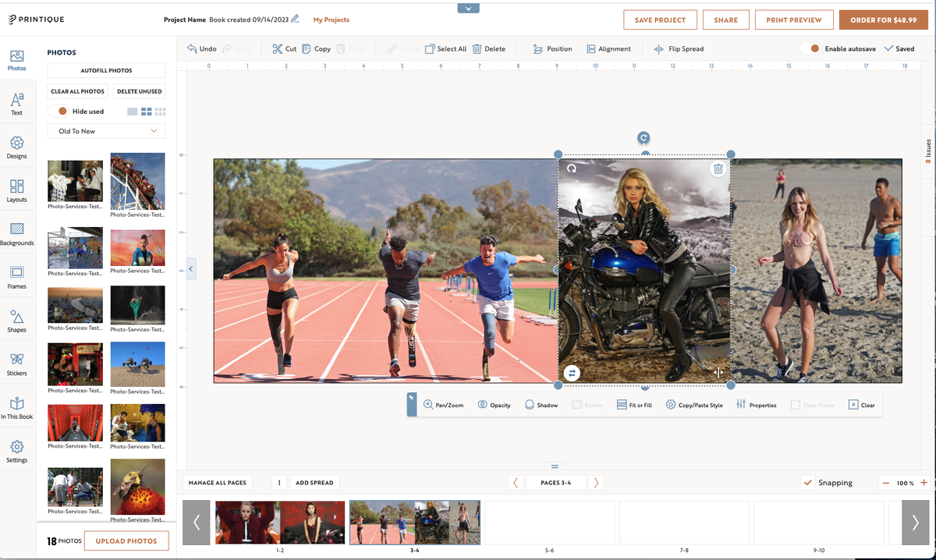The image size is (936, 560).
Task: Open the Frames panel
Action: click(x=17, y=277)
